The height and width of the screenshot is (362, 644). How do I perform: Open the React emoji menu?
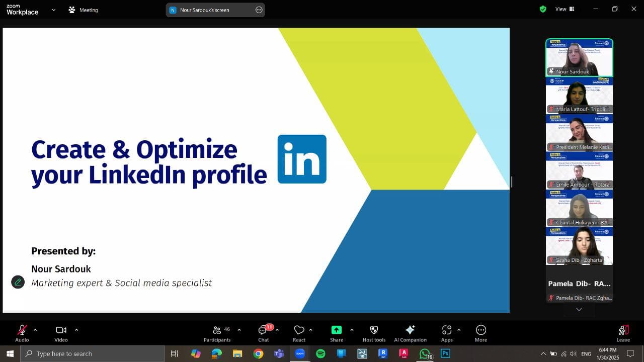(299, 333)
